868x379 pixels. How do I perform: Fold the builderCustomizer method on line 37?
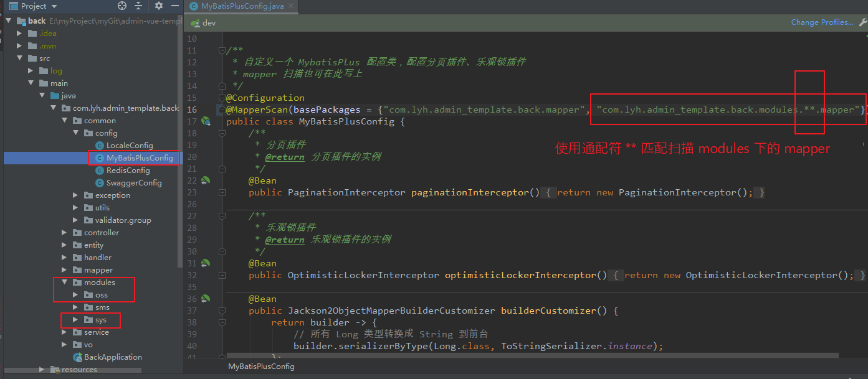pyautogui.click(x=222, y=311)
